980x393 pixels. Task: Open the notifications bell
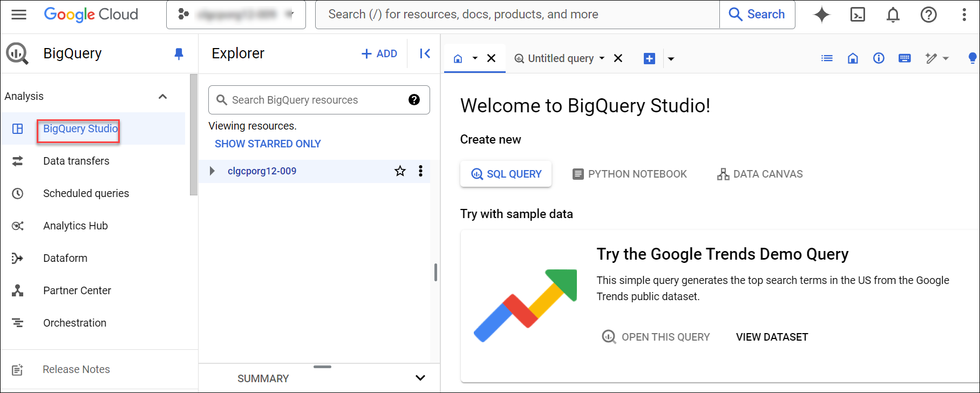(x=893, y=15)
